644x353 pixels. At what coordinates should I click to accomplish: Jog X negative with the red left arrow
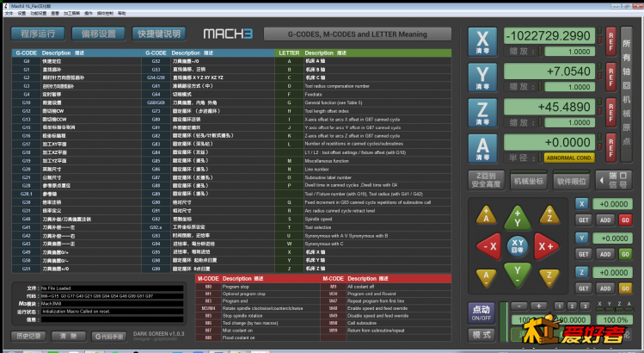488,246
